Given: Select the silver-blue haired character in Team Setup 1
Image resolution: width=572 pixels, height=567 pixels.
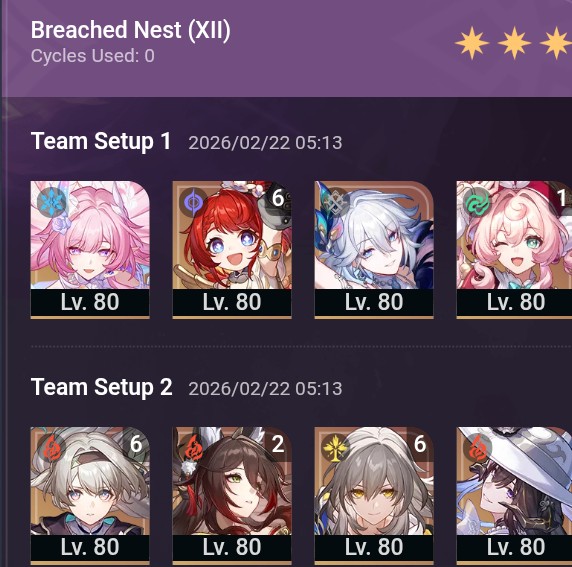Looking at the screenshot, I should [374, 250].
